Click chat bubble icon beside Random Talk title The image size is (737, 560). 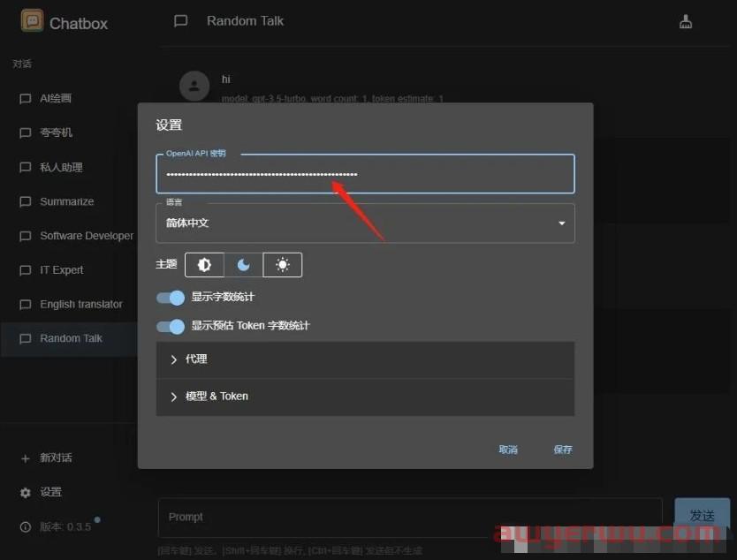[x=180, y=21]
